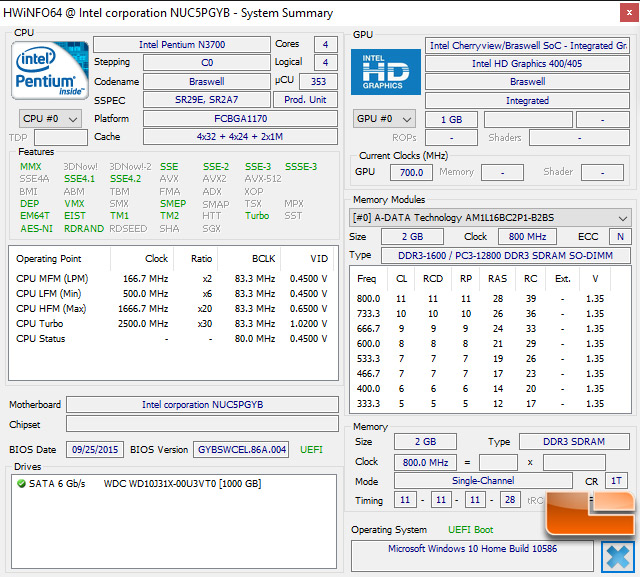Click the Memory Clock 800.0 MHz field
This screenshot has width=640, height=577.
pos(425,463)
